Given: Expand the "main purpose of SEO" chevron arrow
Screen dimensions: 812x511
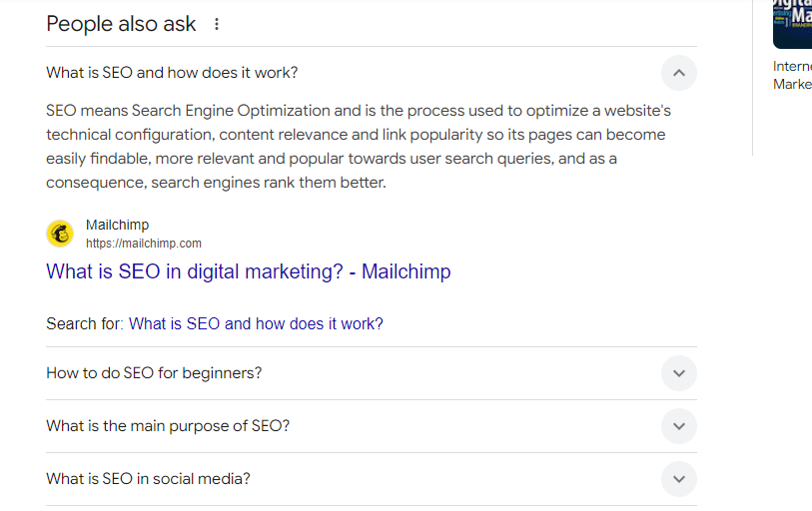Looking at the screenshot, I should coord(678,426).
